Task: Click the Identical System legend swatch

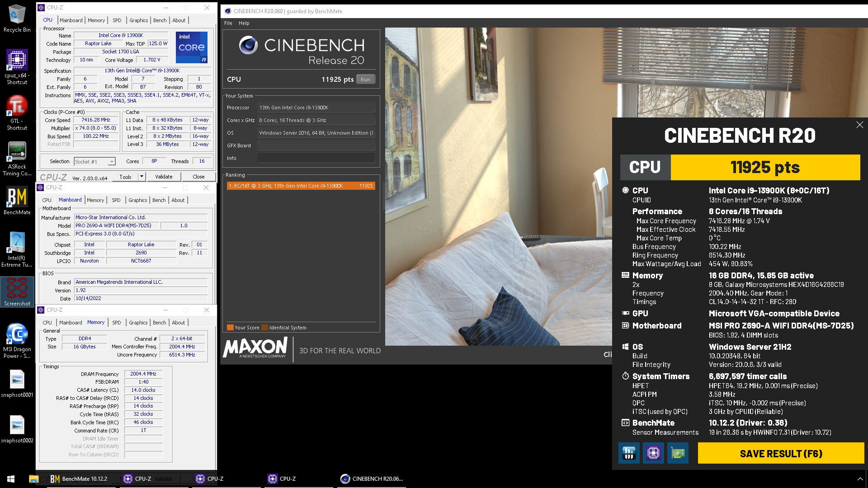Action: point(265,328)
